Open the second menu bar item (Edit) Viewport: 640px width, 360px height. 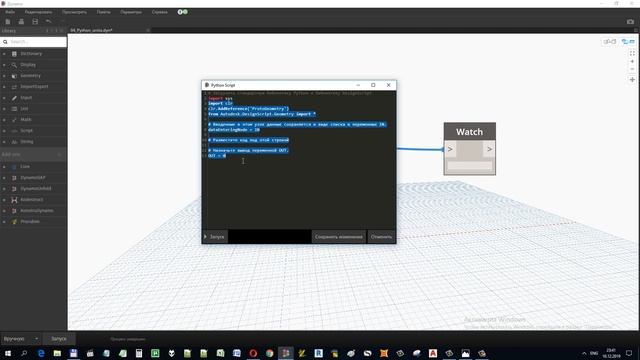click(38, 12)
